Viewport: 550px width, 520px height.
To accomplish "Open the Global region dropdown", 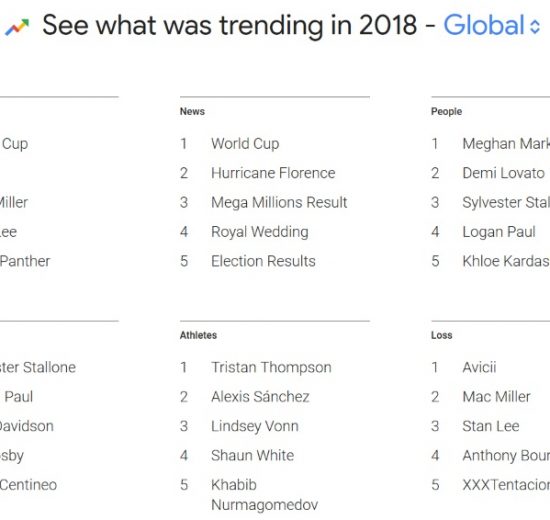I will point(492,25).
